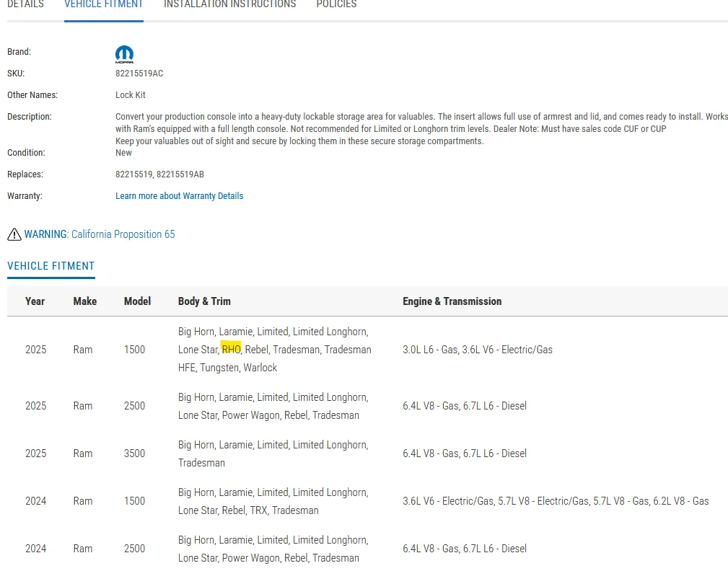
Task: Click the California Proposition 65 warning triangle icon
Action: click(x=14, y=234)
